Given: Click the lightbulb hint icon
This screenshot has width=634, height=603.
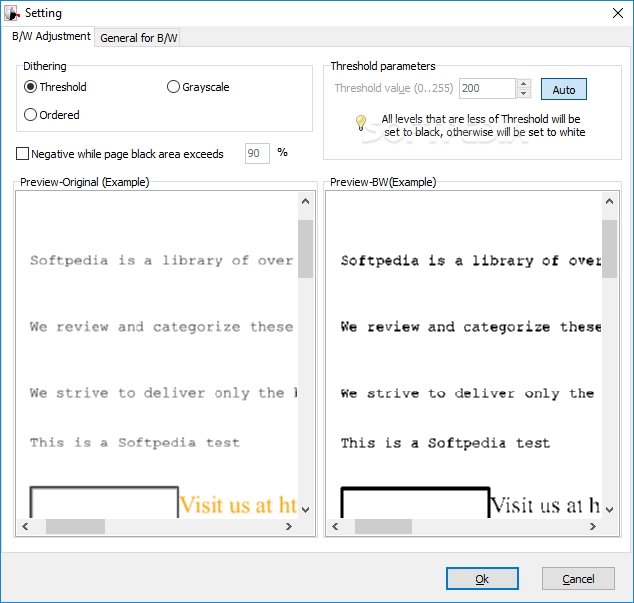Looking at the screenshot, I should coord(361,123).
